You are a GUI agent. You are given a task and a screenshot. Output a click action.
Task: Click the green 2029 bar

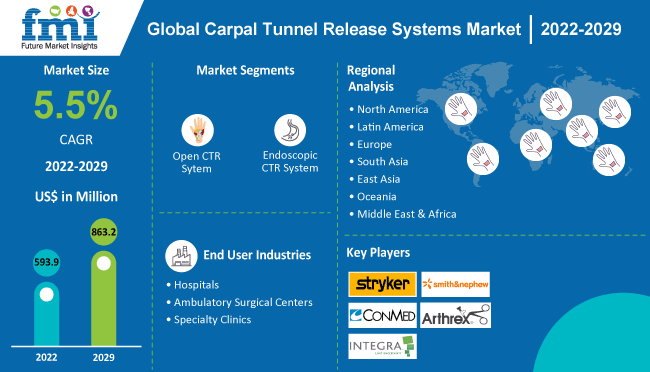click(x=104, y=298)
